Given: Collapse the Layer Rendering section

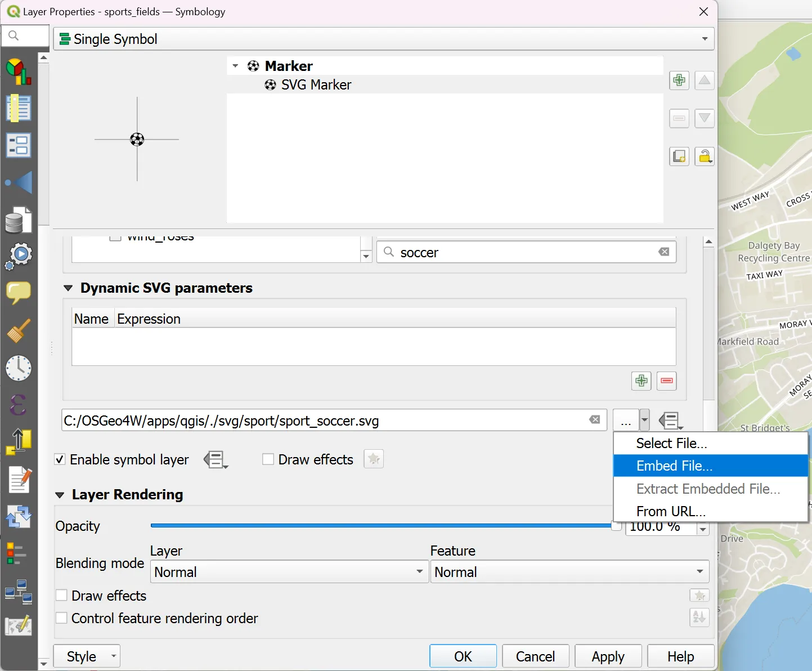Looking at the screenshot, I should tap(60, 495).
